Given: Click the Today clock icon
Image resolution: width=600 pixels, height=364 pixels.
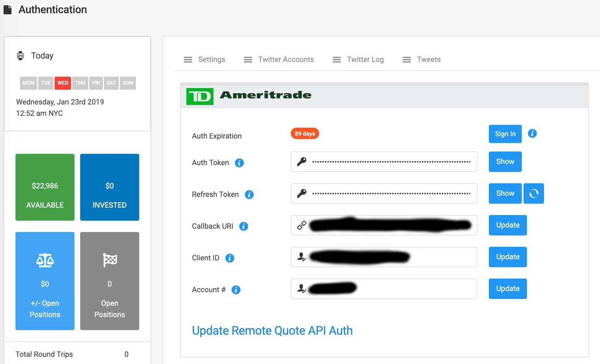Looking at the screenshot, I should 20,55.
